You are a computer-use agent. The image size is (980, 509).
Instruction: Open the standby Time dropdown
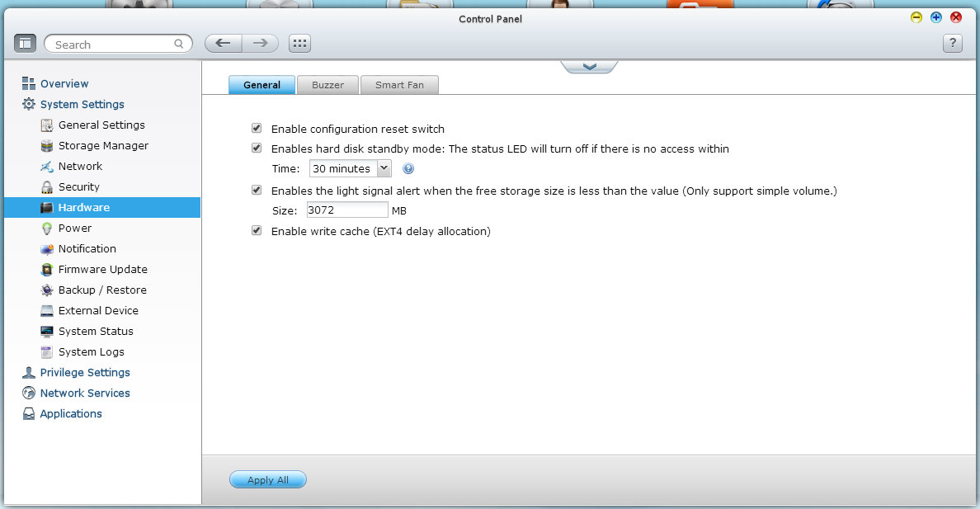click(350, 169)
